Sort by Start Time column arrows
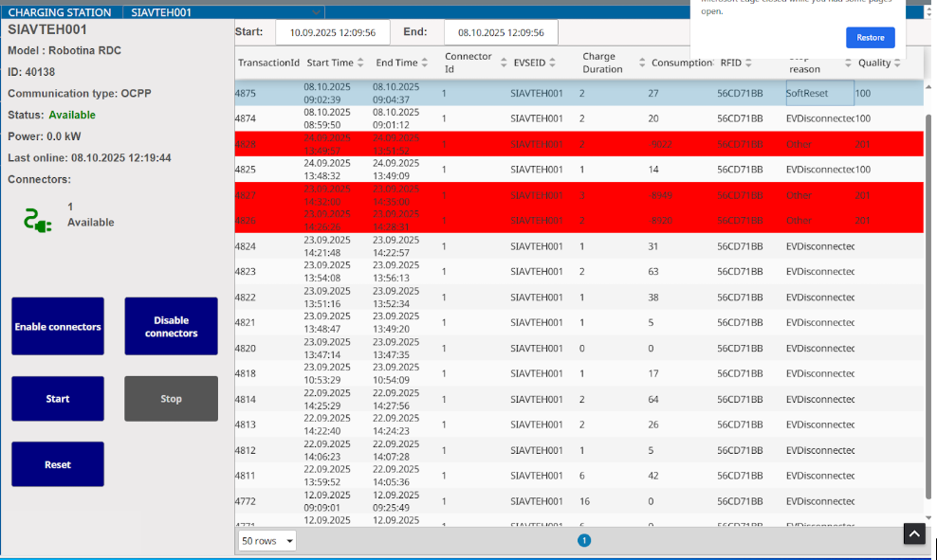The width and height of the screenshot is (937, 560). [x=361, y=63]
